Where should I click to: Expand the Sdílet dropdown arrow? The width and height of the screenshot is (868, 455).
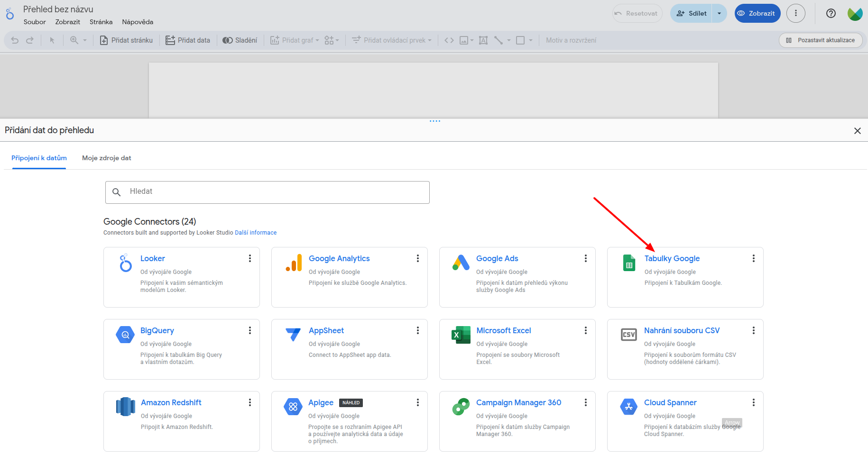[x=720, y=13]
